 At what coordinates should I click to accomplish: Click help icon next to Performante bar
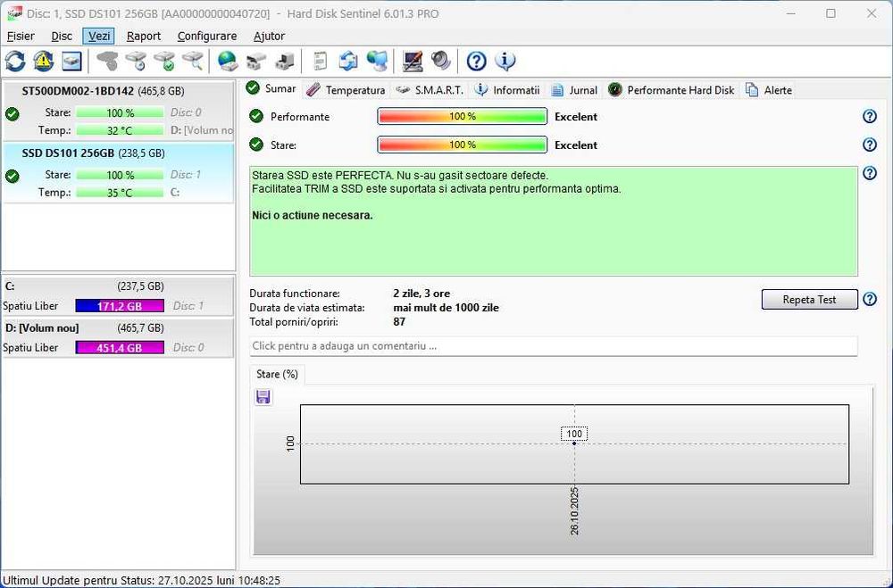(869, 116)
